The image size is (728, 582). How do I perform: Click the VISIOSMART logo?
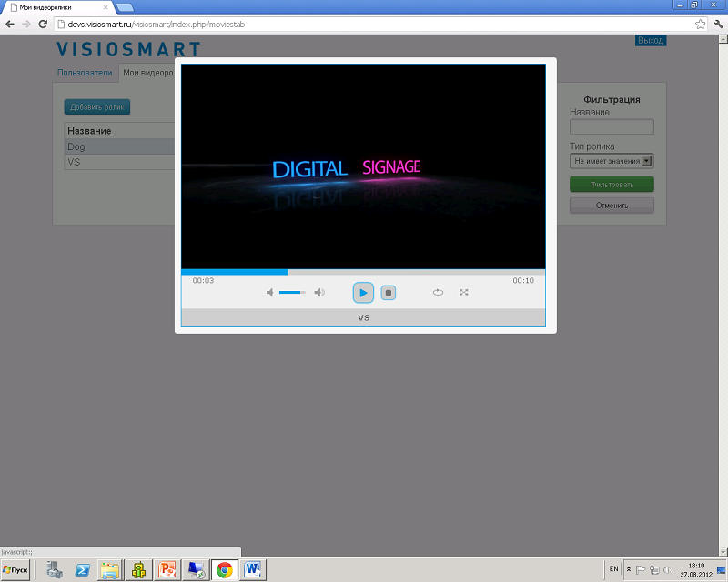tap(128, 49)
